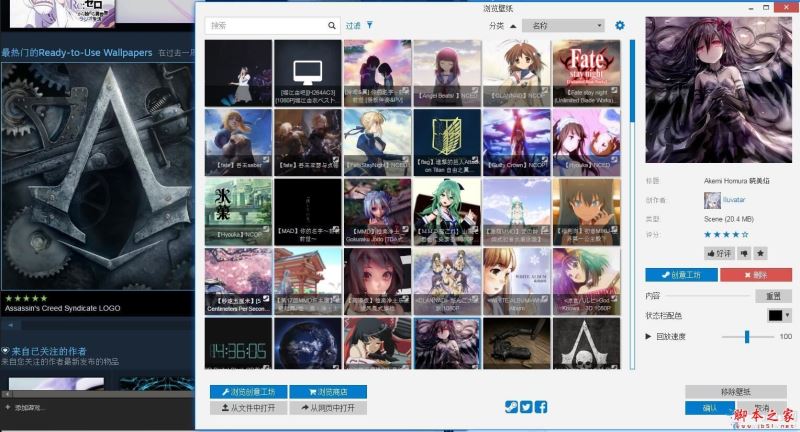Click the 移除壁纸 remove wallpaper button
This screenshot has width=800, height=432.
point(736,392)
